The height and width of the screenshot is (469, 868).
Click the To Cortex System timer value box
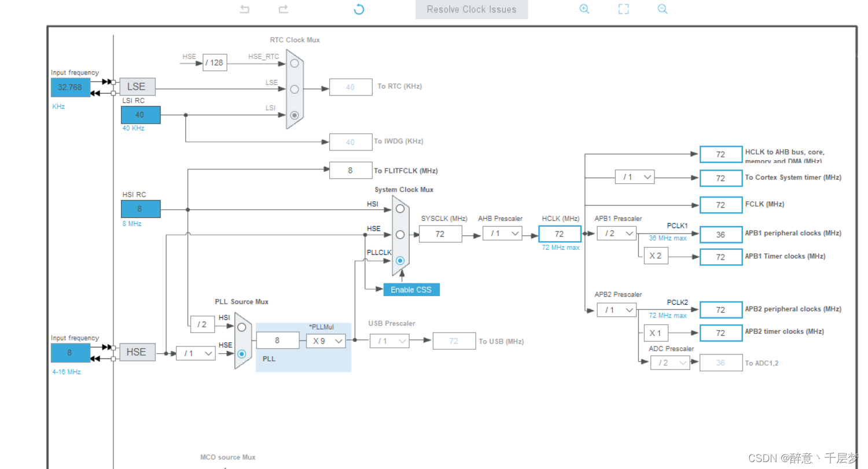point(721,178)
